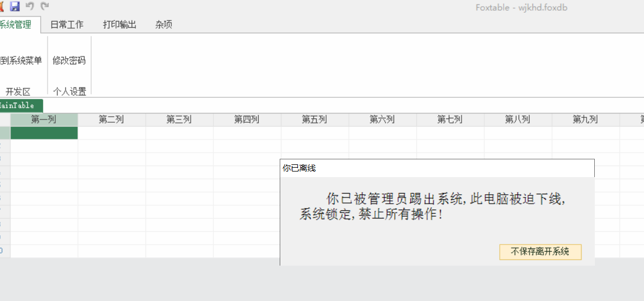The width and height of the screenshot is (644, 301).
Task: Click the Save floppy disk icon
Action: pos(15,7)
